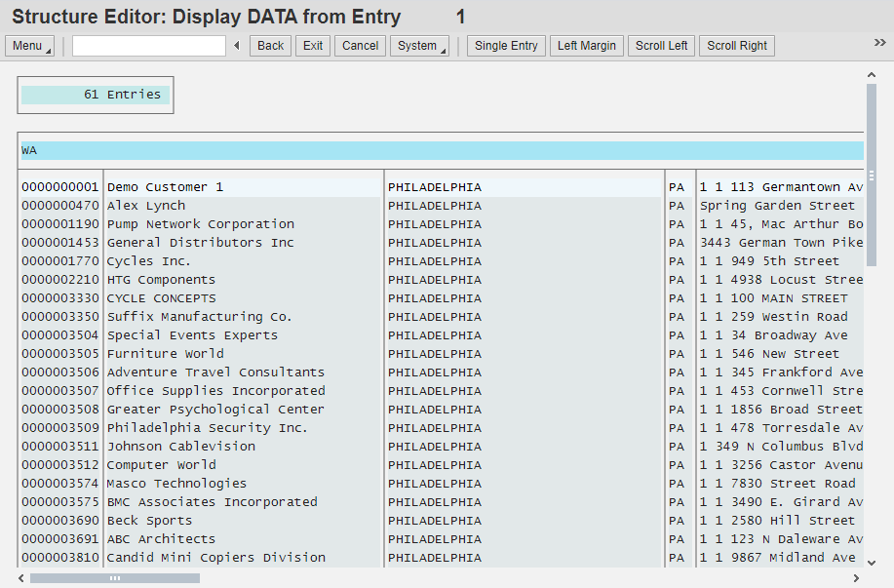Expand command field history triangle arrow
894x588 pixels.
click(x=236, y=46)
